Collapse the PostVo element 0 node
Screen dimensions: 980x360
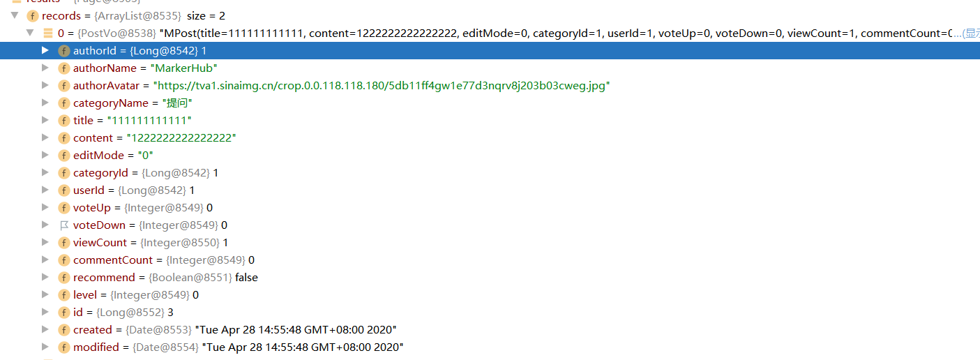(x=29, y=33)
